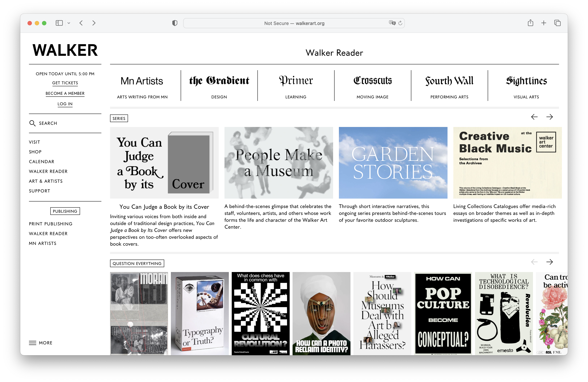The width and height of the screenshot is (588, 382).
Task: Toggle the Safari sidebar icon
Action: click(x=59, y=23)
